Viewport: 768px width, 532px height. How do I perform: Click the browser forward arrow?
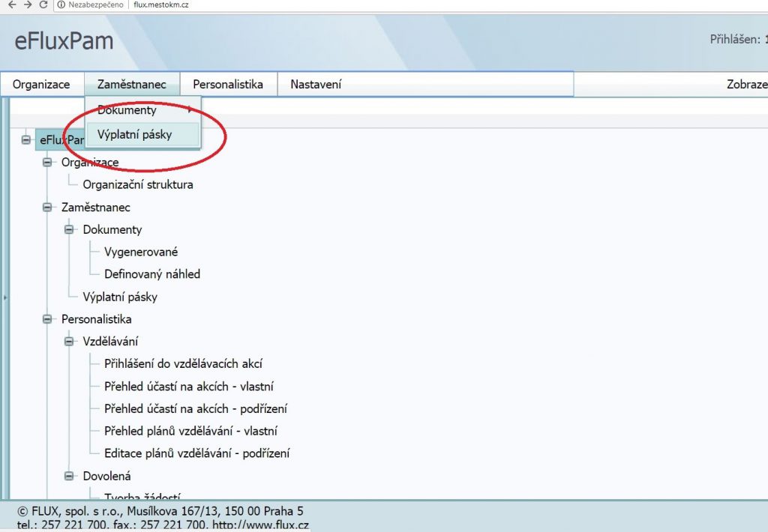pos(26,4)
